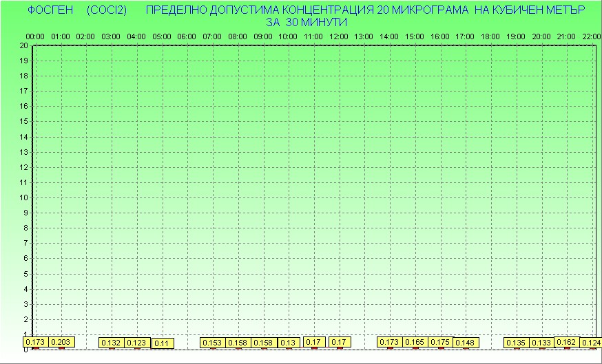The image size is (602, 364).
Task: Click the 04:00 time axis label
Action: (x=136, y=37)
